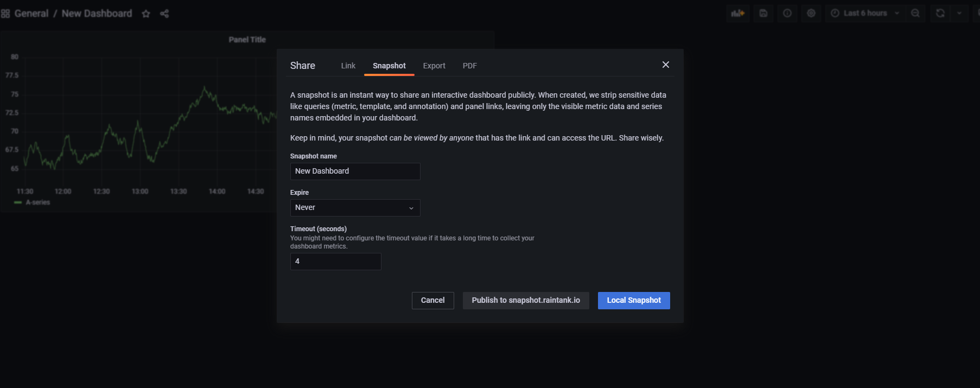Click New Dashboard breadcrumb title

coord(97,14)
